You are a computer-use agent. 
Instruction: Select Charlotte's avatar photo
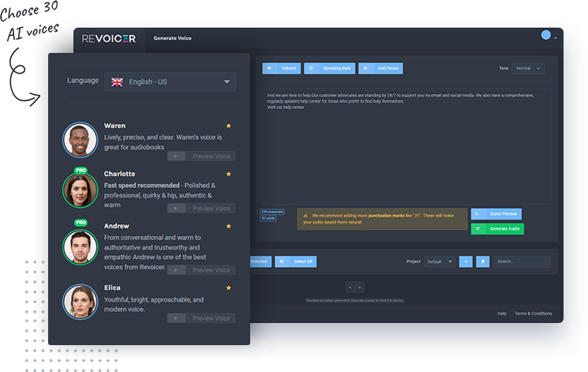point(80,190)
